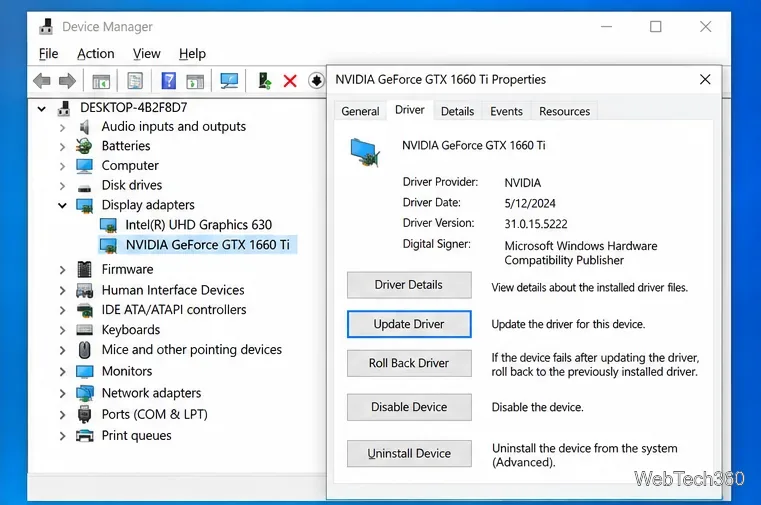The image size is (761, 505).
Task: Expand the Disk drives node chevron
Action: [x=62, y=186]
